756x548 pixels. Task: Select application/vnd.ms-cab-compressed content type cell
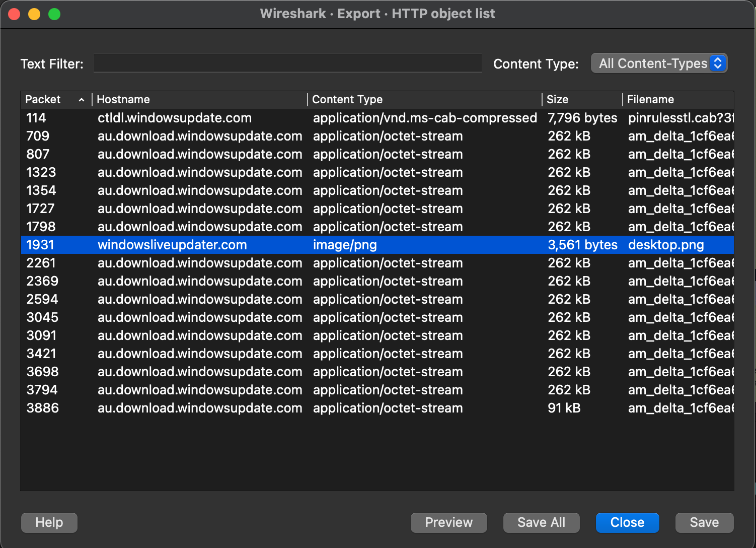click(425, 118)
